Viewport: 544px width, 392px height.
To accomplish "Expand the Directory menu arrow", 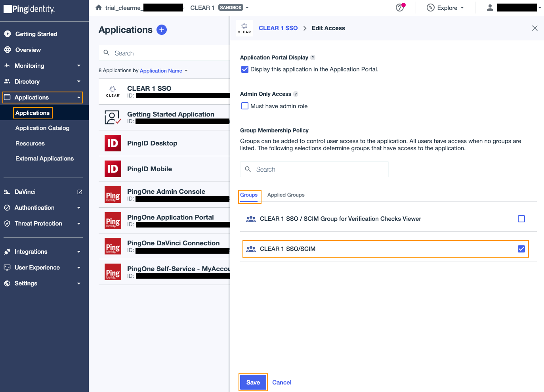I will pyautogui.click(x=79, y=82).
